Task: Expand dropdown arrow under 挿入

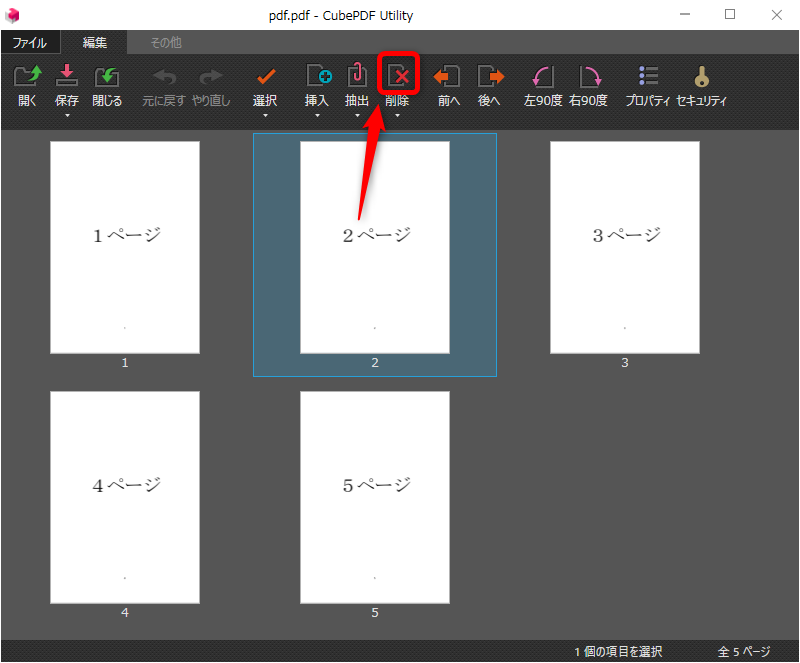Action: coord(317,116)
